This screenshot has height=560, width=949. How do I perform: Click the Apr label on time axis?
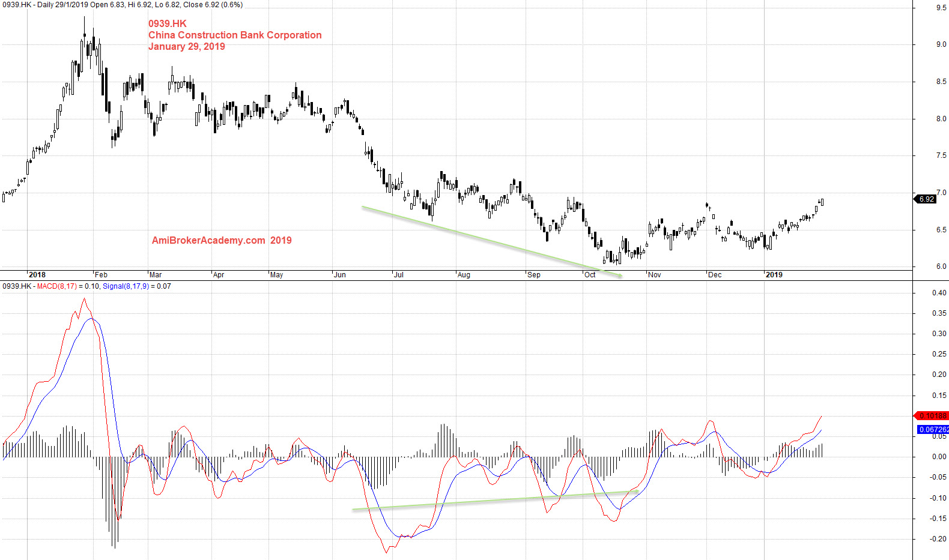pos(219,275)
